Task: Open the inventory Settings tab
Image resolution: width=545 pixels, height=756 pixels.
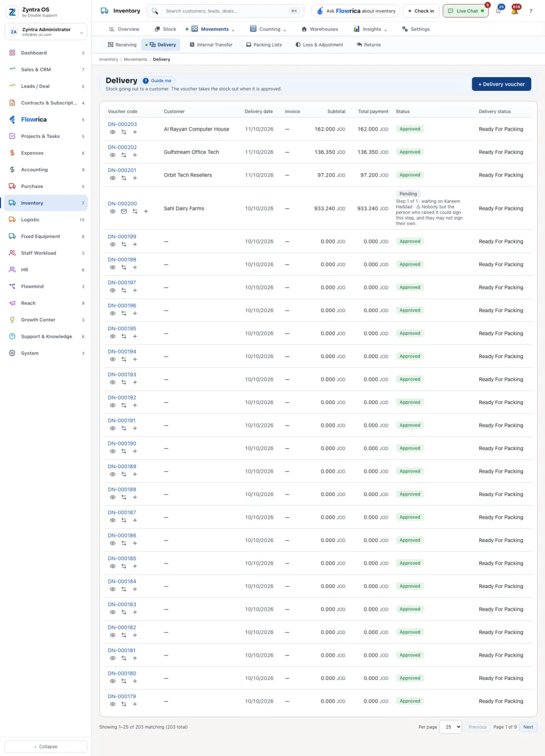Action: (x=416, y=29)
